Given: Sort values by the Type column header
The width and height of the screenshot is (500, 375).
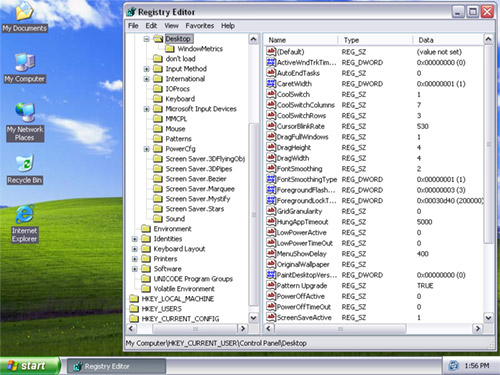Looking at the screenshot, I should pos(376,40).
